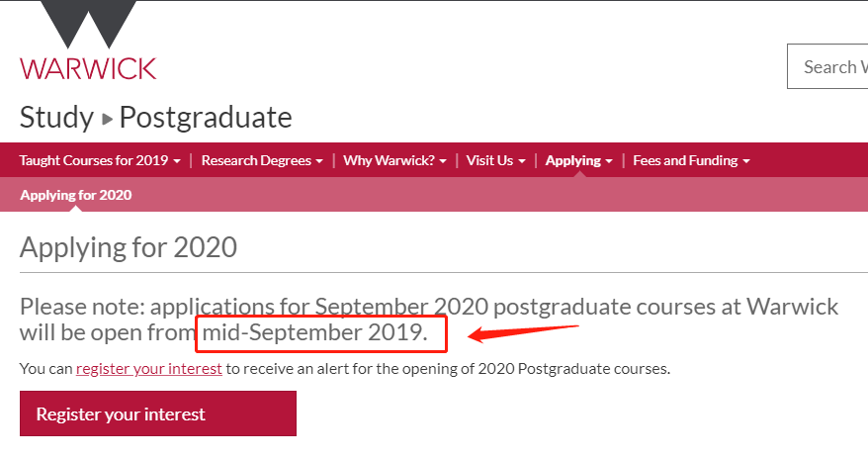This screenshot has height=458, width=868.
Task: Select the Applying for 2020 sub-tab
Action: coord(76,195)
